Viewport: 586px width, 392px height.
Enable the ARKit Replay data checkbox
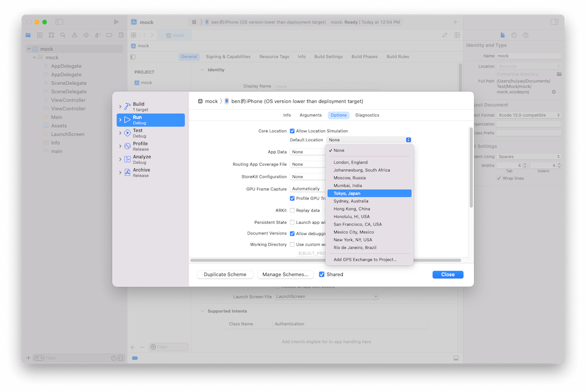pyautogui.click(x=292, y=210)
